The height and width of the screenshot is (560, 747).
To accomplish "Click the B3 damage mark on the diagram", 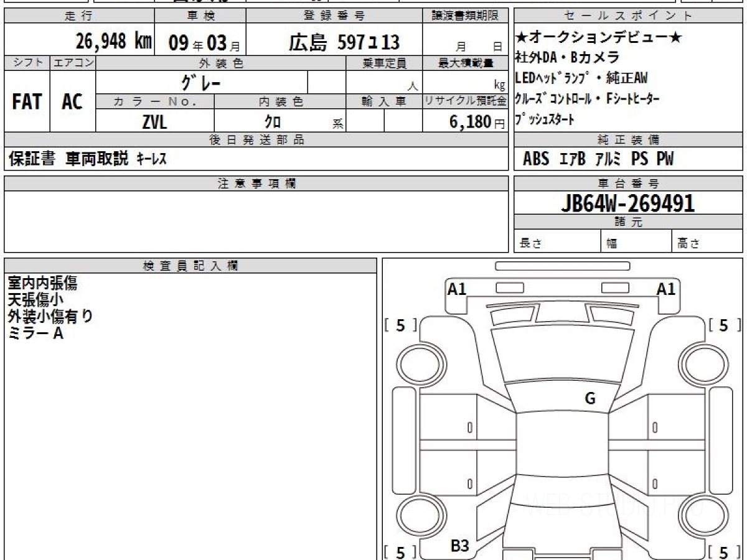I will tap(459, 546).
